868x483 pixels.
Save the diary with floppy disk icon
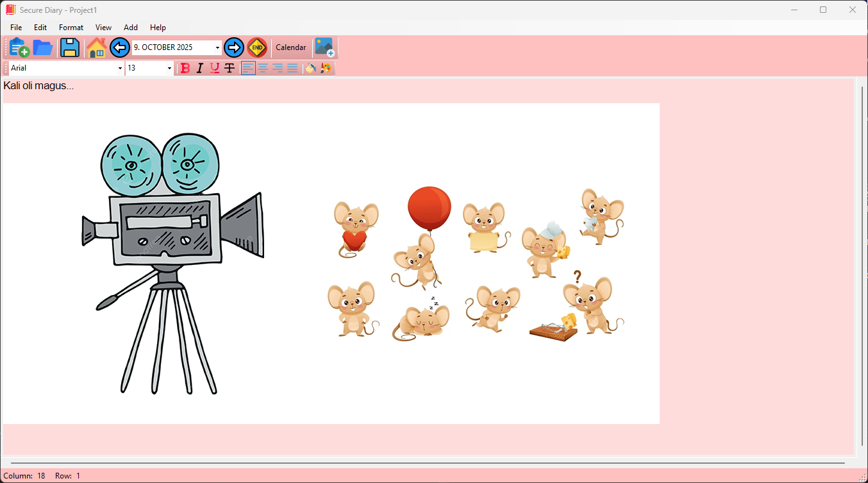pyautogui.click(x=69, y=47)
